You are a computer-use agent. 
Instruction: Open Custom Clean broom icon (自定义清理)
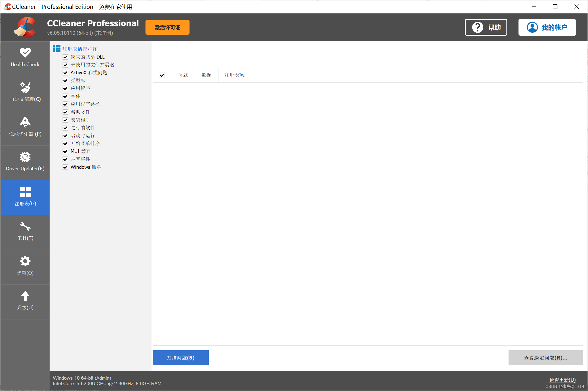point(25,88)
